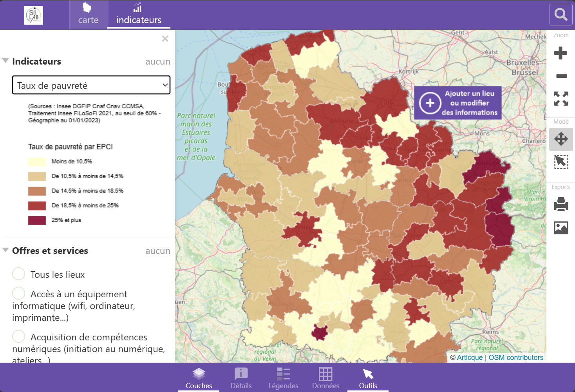Print the map with printer icon
This screenshot has width=575, height=392.
(x=561, y=204)
